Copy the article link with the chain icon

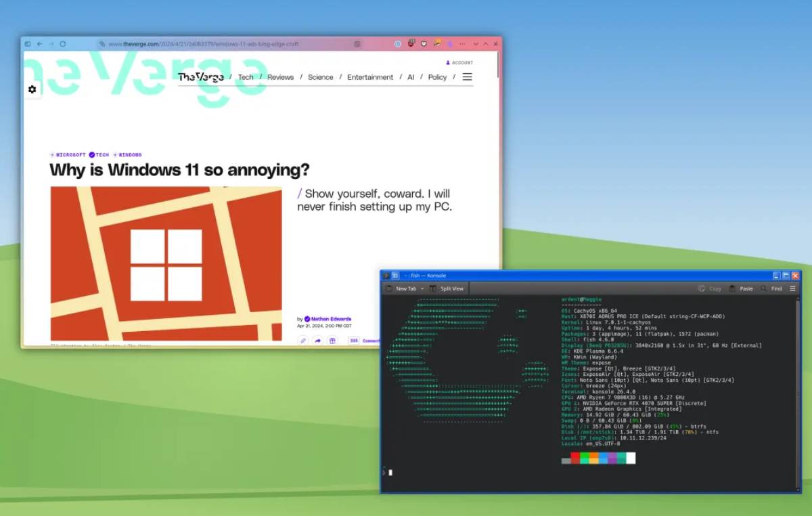tap(302, 341)
